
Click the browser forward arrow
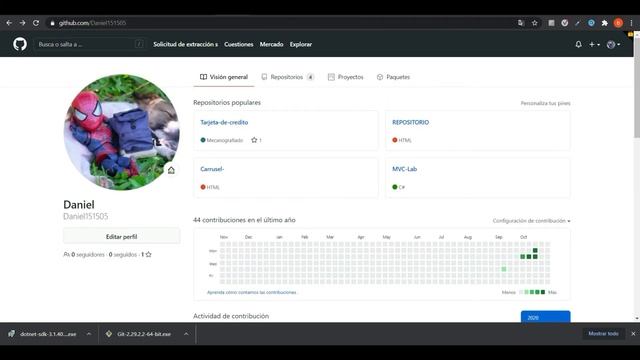coord(22,23)
